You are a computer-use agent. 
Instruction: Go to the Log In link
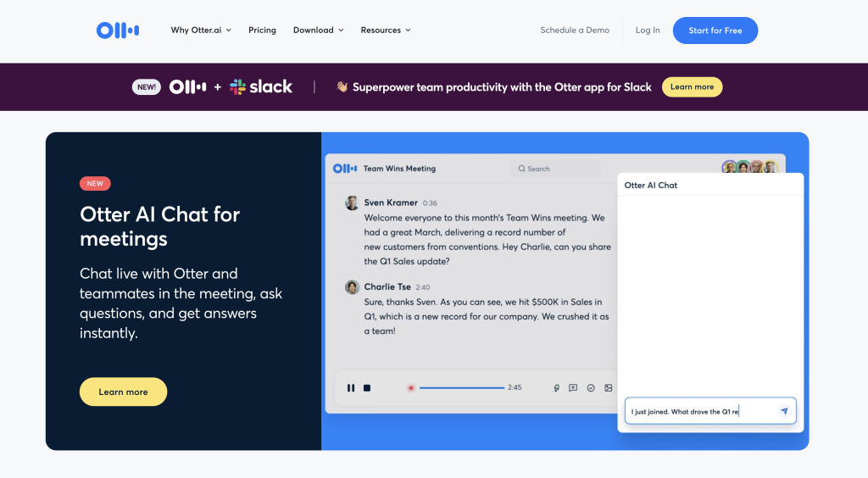click(x=648, y=31)
